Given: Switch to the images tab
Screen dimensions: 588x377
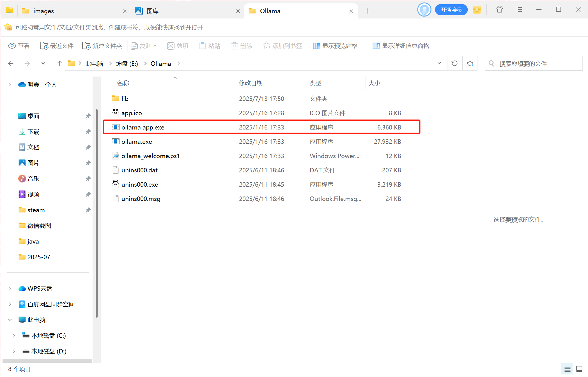Looking at the screenshot, I should 43,11.
